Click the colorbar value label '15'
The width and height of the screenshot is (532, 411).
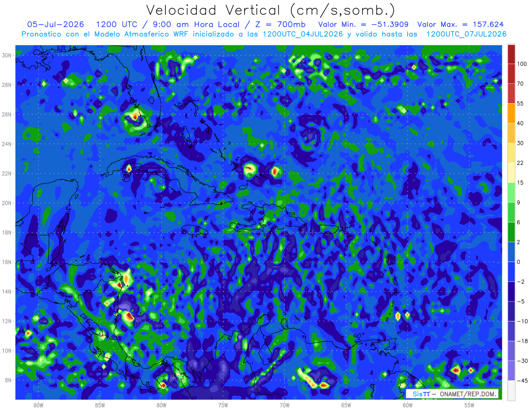pyautogui.click(x=520, y=183)
